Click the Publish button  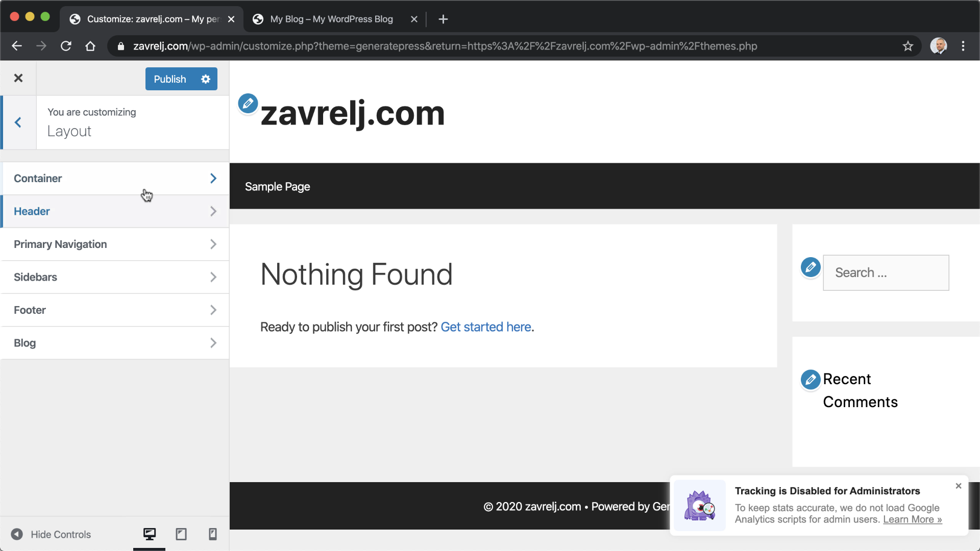[x=170, y=79]
